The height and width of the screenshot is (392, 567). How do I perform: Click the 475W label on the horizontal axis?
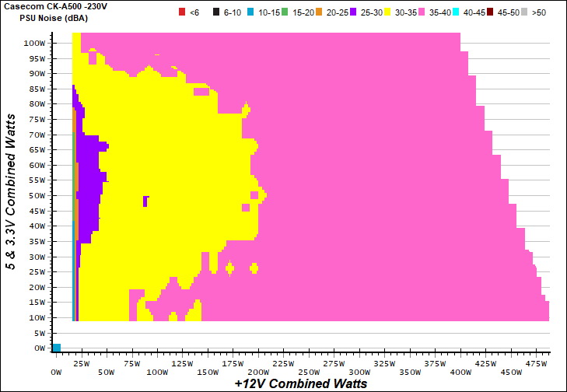(x=534, y=362)
